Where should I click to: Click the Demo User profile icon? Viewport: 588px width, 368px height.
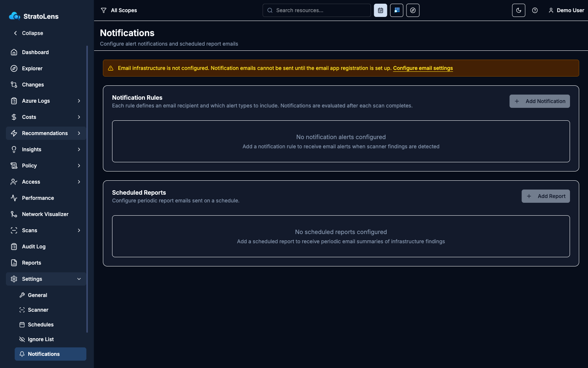[551, 10]
